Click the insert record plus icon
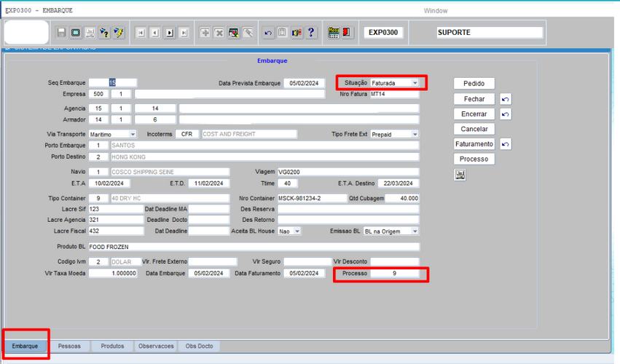The width and height of the screenshot is (620, 364). click(x=205, y=33)
